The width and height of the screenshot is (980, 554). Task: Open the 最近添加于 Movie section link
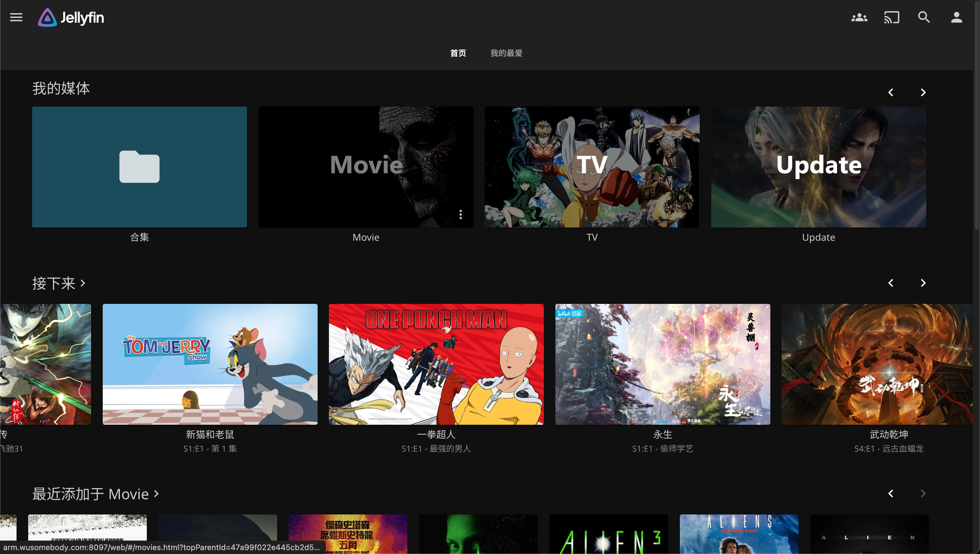(96, 494)
